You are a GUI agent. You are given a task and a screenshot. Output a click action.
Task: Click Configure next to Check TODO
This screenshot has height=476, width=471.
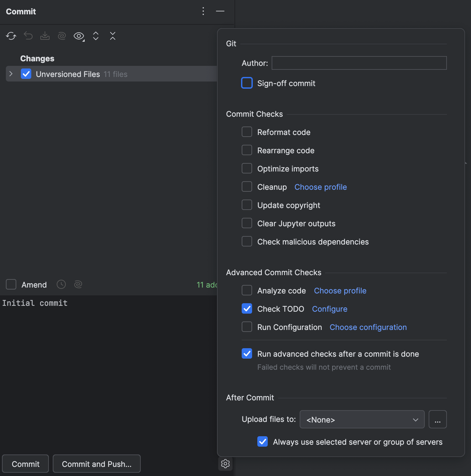(329, 309)
